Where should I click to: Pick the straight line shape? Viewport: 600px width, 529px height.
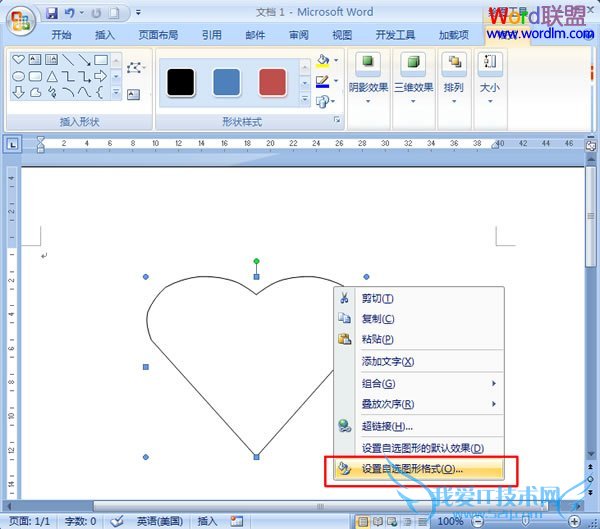(x=68, y=59)
